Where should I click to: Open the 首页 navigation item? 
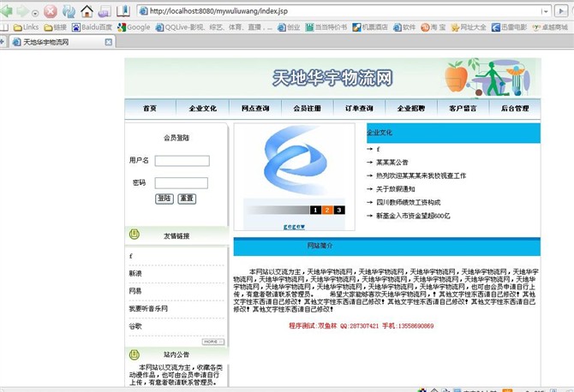pyautogui.click(x=150, y=108)
